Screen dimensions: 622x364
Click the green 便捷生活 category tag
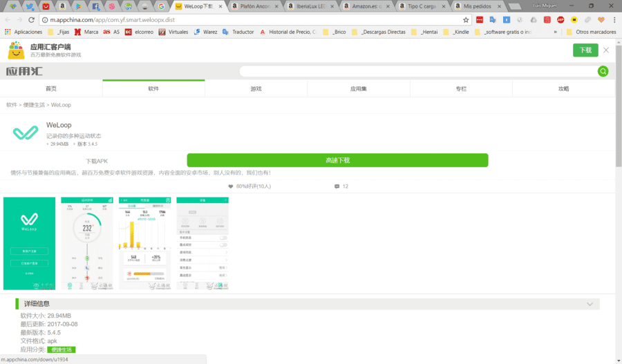tap(62, 349)
